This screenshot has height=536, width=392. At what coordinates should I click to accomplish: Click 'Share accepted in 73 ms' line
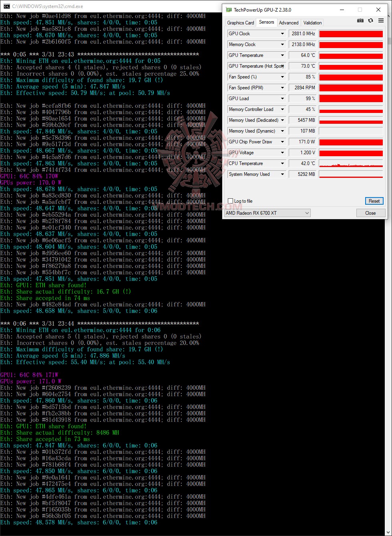(45, 439)
